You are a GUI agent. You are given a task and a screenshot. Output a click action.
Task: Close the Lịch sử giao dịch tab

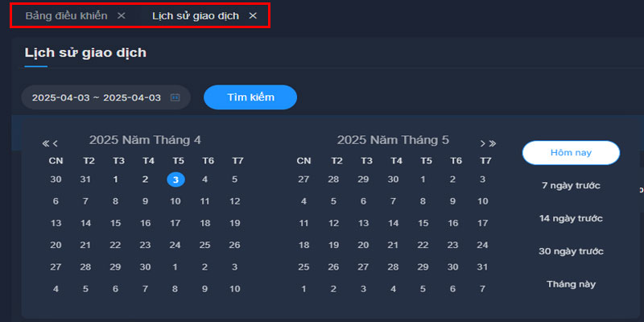click(x=253, y=16)
